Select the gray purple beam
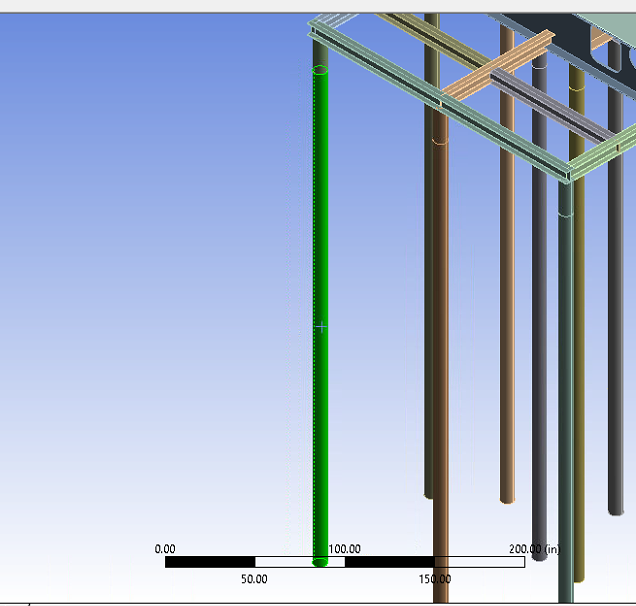This screenshot has width=636, height=606. (552, 107)
